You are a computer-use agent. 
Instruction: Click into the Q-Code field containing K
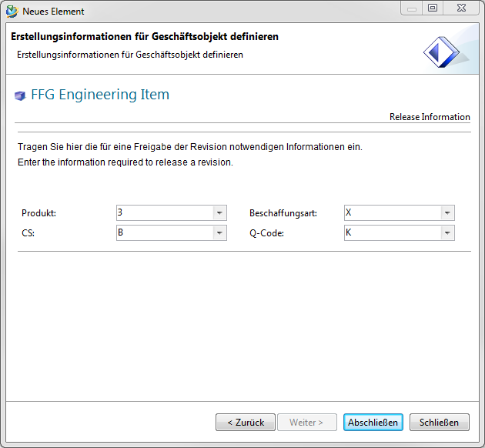pos(391,233)
